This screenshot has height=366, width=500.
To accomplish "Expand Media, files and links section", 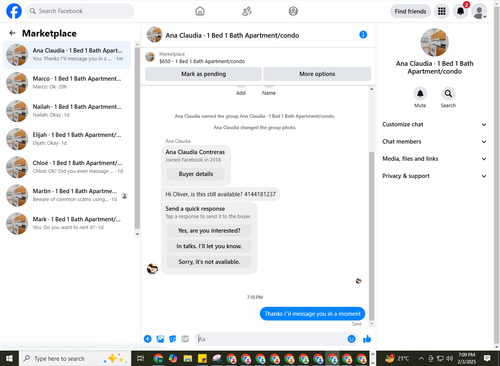I will point(434,159).
